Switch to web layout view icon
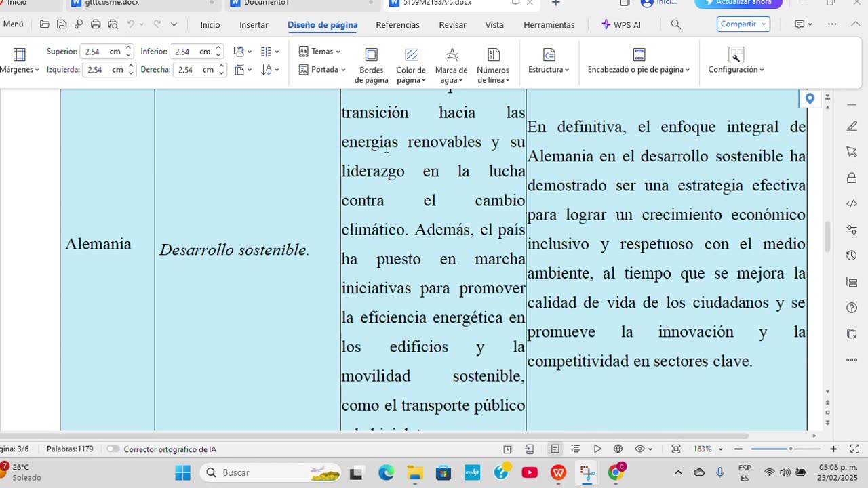 [618, 449]
